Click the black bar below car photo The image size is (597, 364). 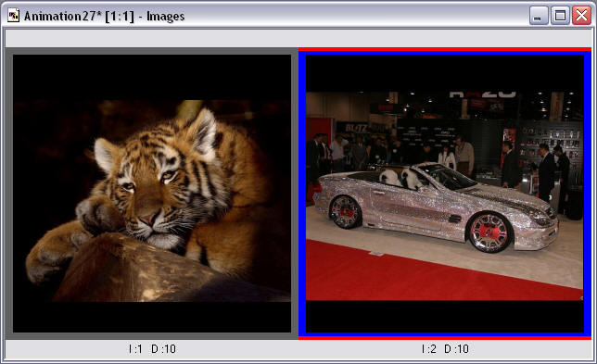[x=445, y=317]
